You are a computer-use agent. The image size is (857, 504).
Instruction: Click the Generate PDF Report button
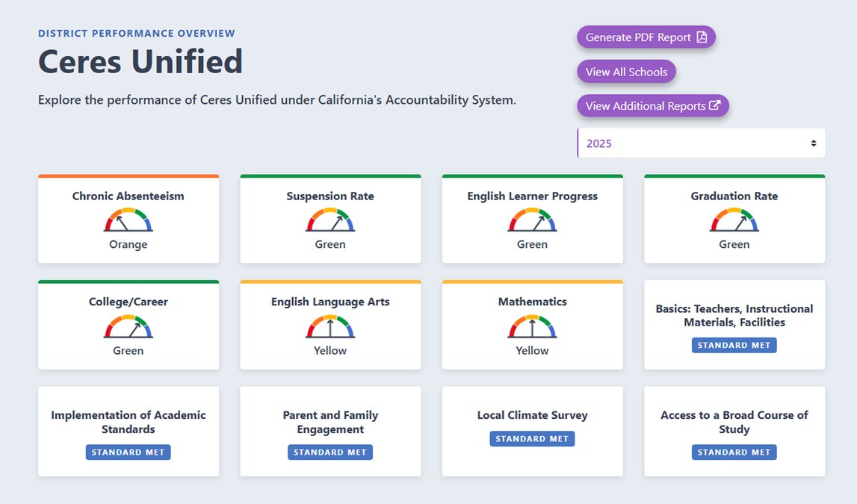coord(646,37)
